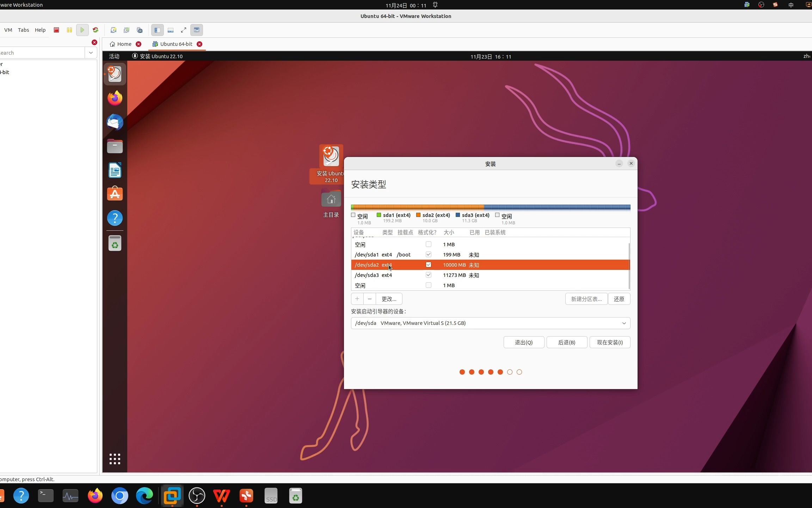Click the partition list scrollbar
The height and width of the screenshot is (508, 812).
pos(629,265)
